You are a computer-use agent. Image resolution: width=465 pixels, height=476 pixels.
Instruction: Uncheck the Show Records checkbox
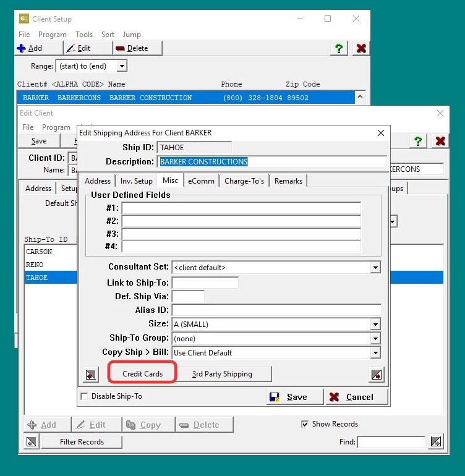pos(305,424)
